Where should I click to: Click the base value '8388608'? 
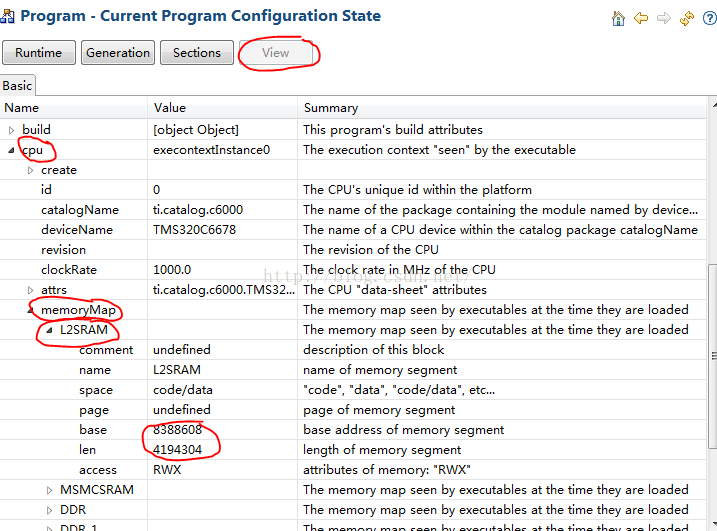click(177, 430)
